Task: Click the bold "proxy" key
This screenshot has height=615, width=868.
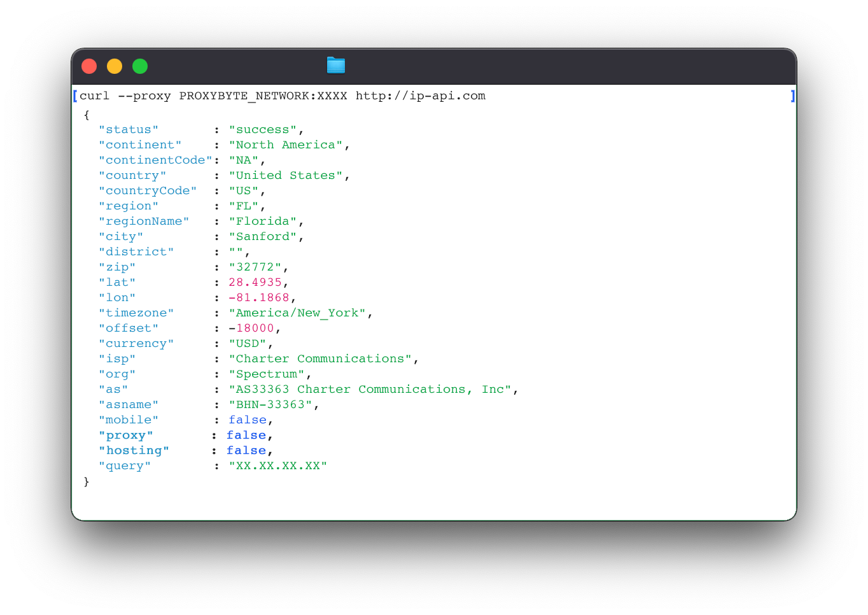Action: tap(126, 435)
